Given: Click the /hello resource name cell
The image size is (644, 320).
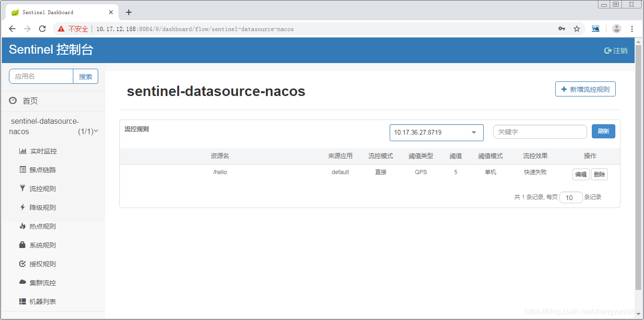Looking at the screenshot, I should tap(220, 172).
